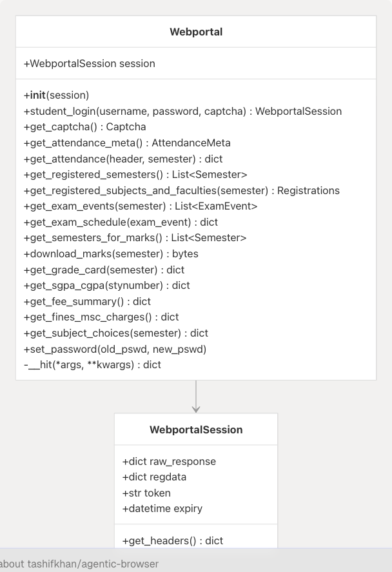
Task: Click the private __hit method line
Action: click(x=92, y=364)
